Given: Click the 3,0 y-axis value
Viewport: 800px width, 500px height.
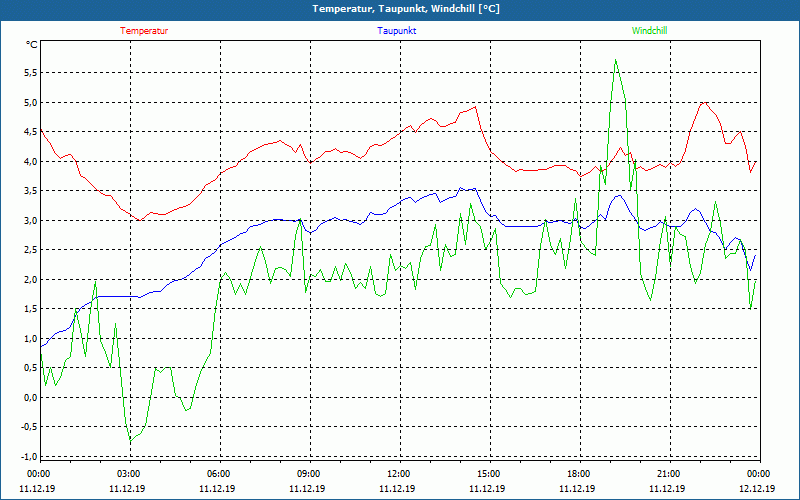Looking at the screenshot, I should [31, 220].
